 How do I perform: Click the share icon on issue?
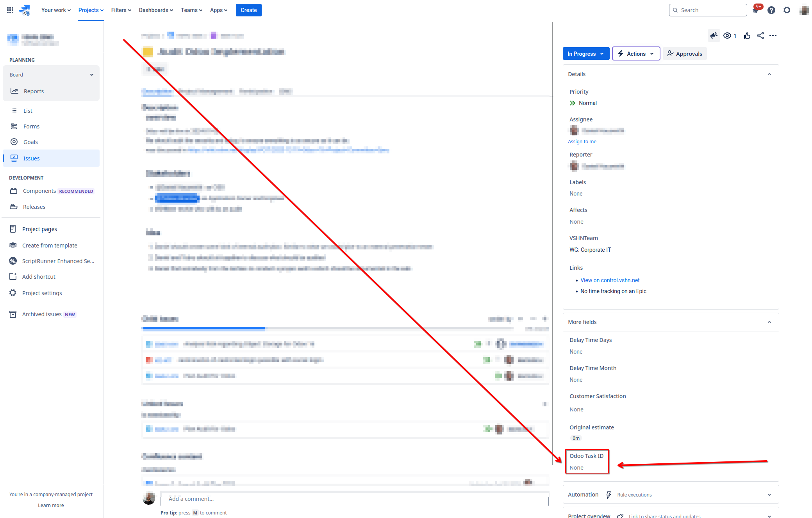coord(760,36)
